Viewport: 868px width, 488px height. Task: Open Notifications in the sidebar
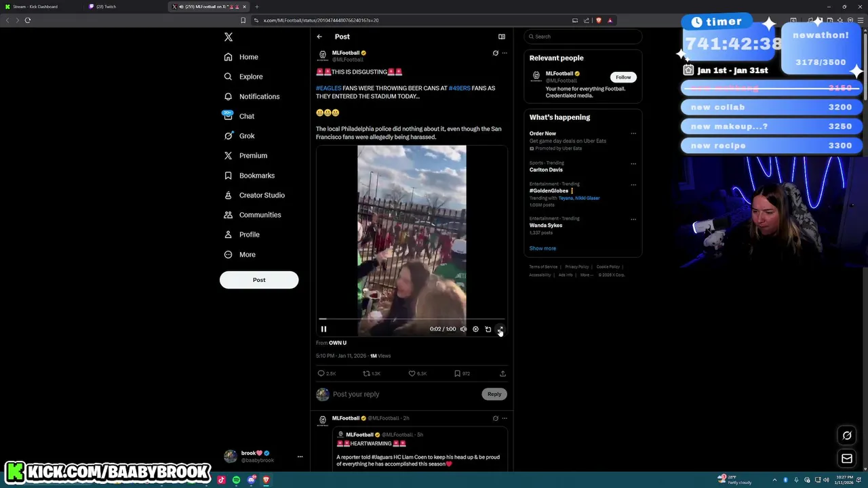(252, 96)
